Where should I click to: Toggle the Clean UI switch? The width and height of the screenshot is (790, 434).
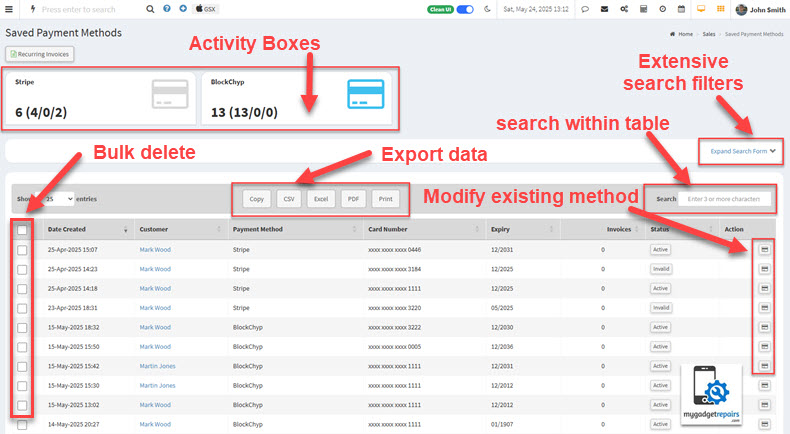point(465,9)
